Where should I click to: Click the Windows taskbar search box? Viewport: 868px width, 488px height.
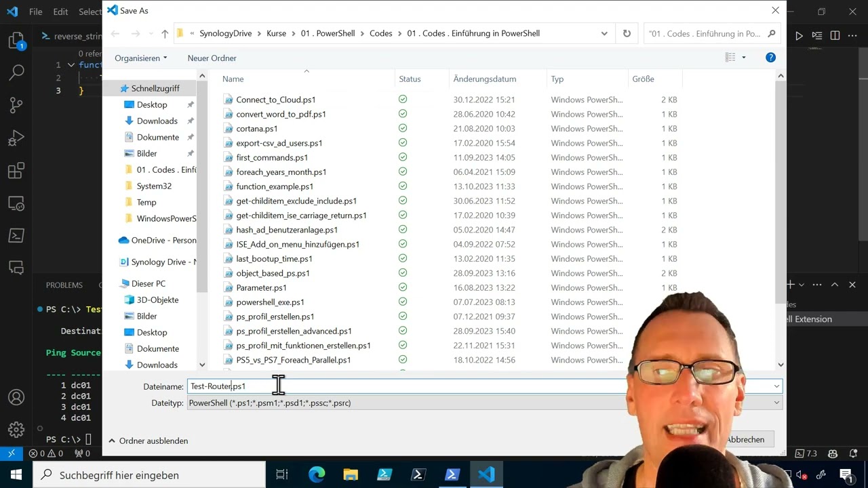(149, 475)
